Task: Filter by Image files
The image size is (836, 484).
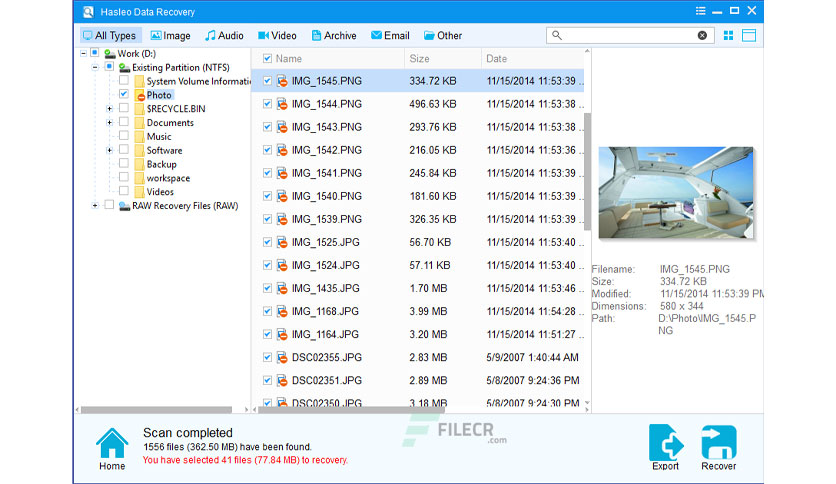Action: [171, 36]
